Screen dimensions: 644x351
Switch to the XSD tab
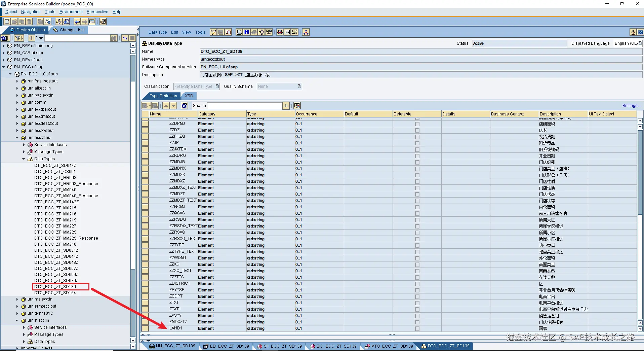tap(189, 96)
